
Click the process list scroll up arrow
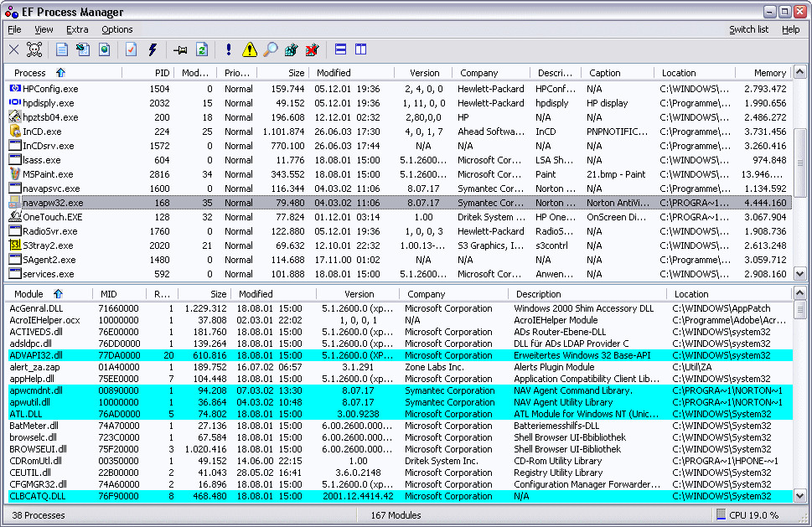[x=800, y=73]
